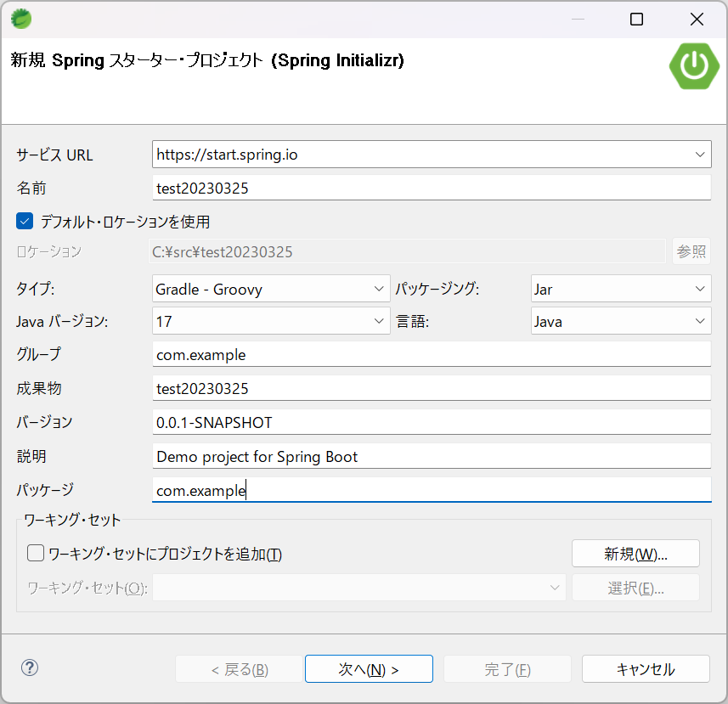728x704 pixels.
Task: Focus the 説明 description field
Action: (431, 456)
